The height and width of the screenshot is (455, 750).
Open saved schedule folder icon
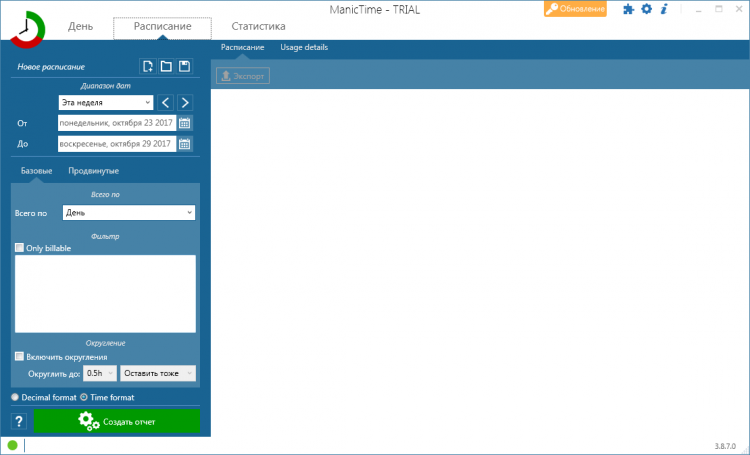coord(166,66)
